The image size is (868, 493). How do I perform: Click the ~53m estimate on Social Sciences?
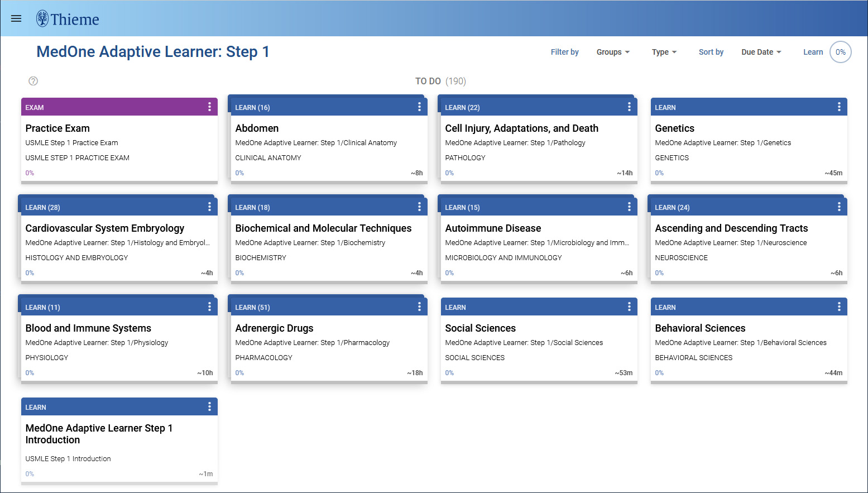[624, 373]
